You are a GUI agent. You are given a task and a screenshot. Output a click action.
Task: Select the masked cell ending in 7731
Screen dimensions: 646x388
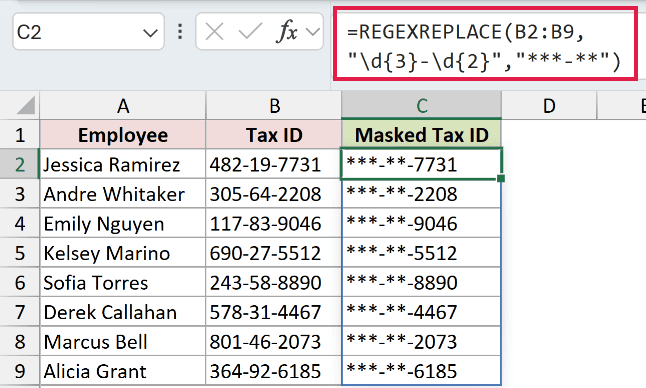[x=421, y=164]
